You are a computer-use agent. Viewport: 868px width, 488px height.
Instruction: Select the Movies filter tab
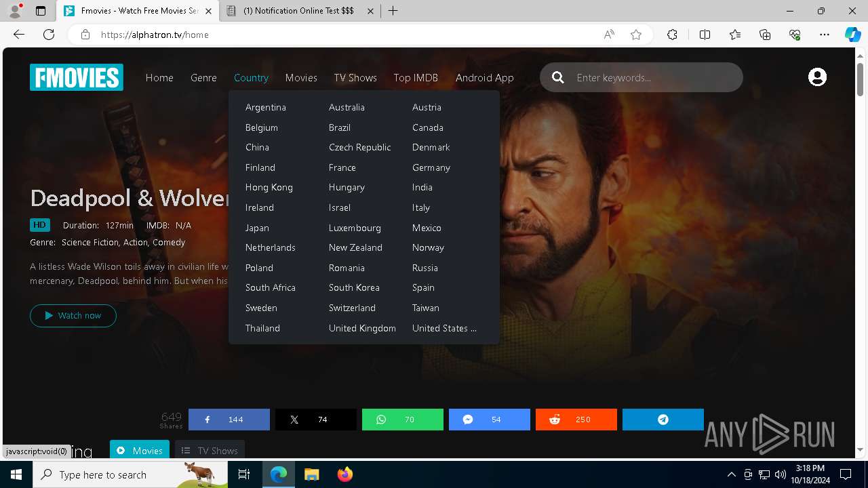point(140,450)
